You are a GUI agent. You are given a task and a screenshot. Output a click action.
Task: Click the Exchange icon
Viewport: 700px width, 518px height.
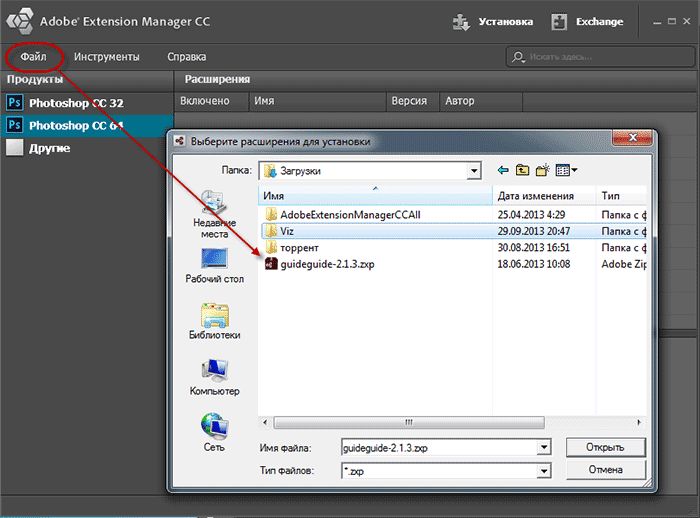[x=559, y=22]
